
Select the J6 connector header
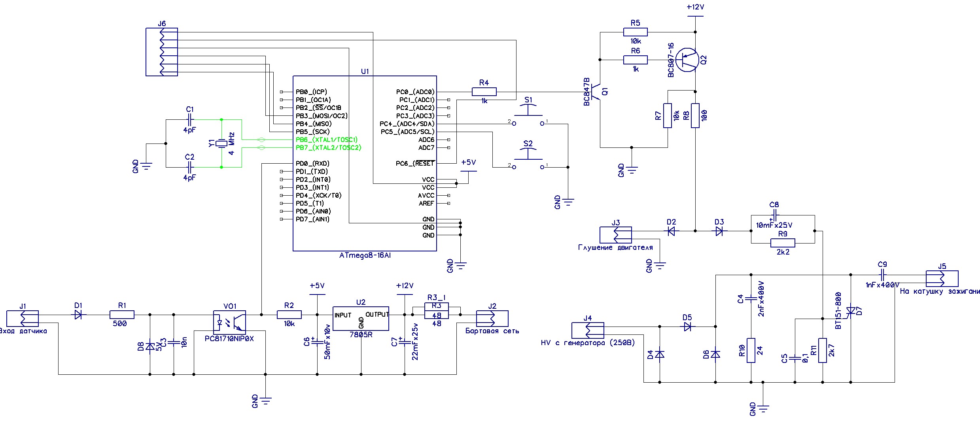[161, 52]
